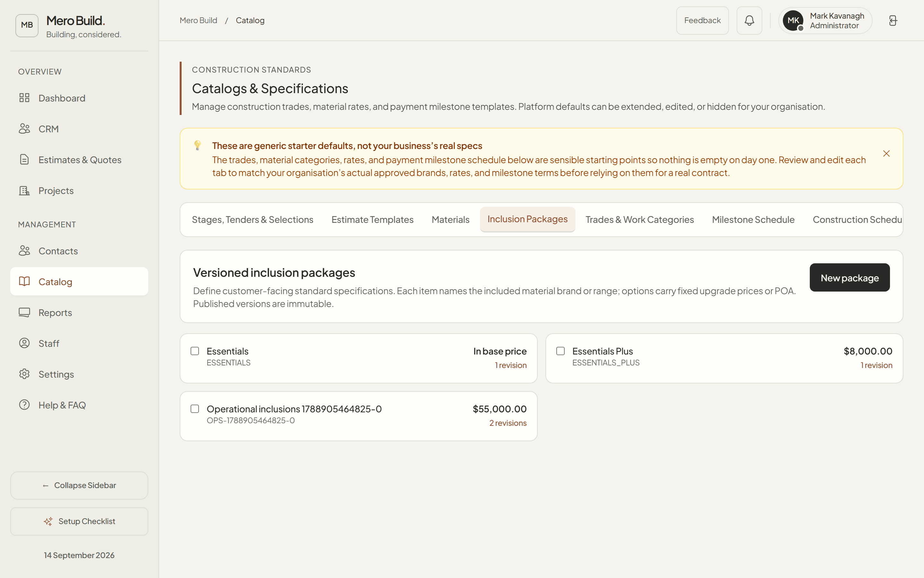Click the CRM people icon
Viewport: 924px width, 578px height.
24,129
